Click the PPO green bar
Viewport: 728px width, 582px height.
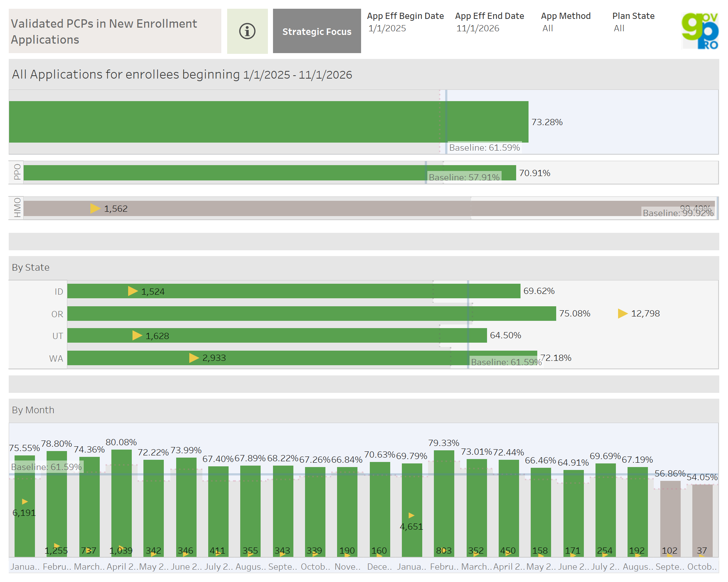coord(270,173)
